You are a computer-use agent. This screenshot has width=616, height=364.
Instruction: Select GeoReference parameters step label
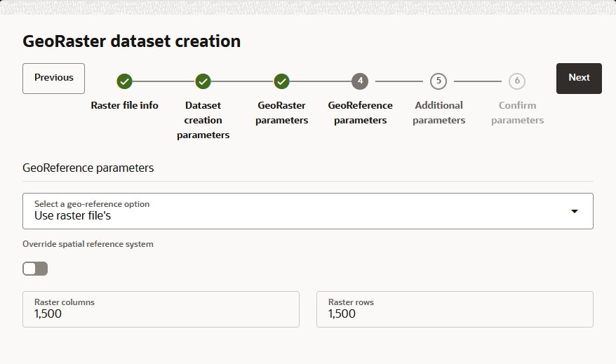pos(360,113)
